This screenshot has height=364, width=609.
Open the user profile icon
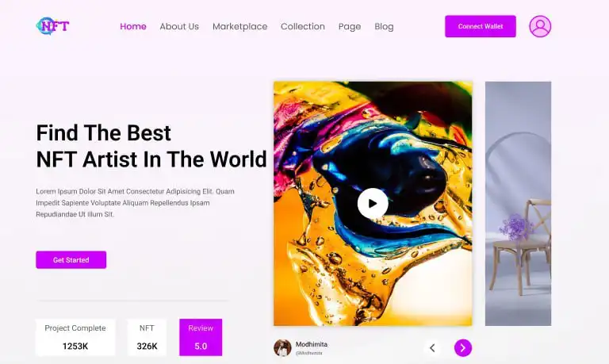coord(540,26)
